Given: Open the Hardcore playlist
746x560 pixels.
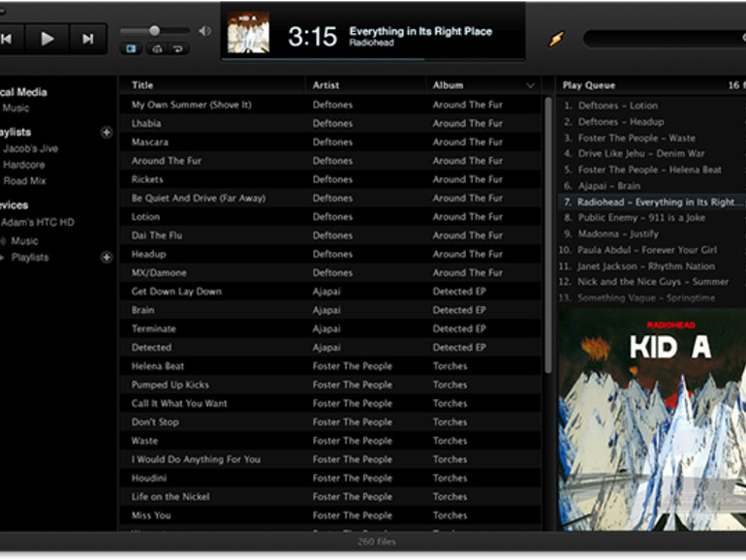Looking at the screenshot, I should (x=24, y=165).
